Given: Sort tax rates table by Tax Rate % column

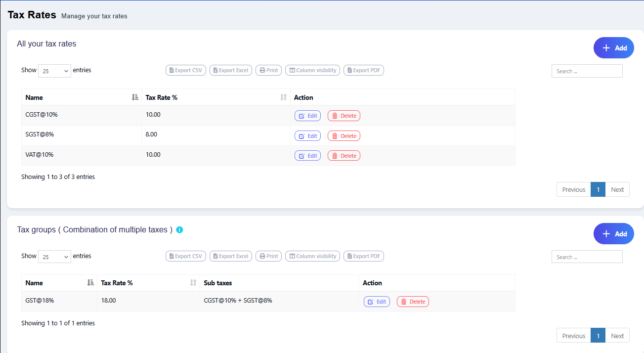Looking at the screenshot, I should (216, 97).
